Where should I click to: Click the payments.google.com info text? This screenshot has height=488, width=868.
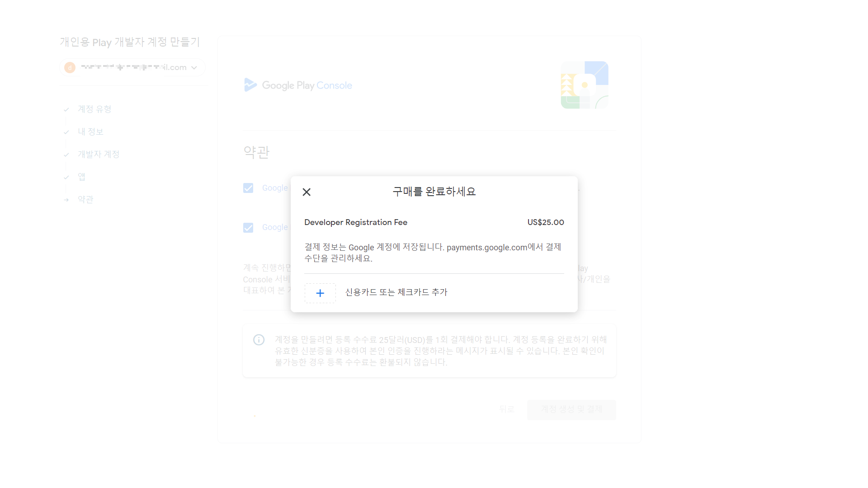tap(433, 253)
